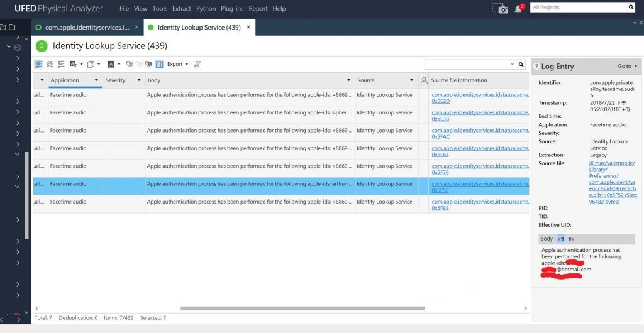Image resolution: width=644 pixels, height=333 pixels.
Task: Click the manage tags gear icon
Action: pyautogui.click(x=148, y=64)
